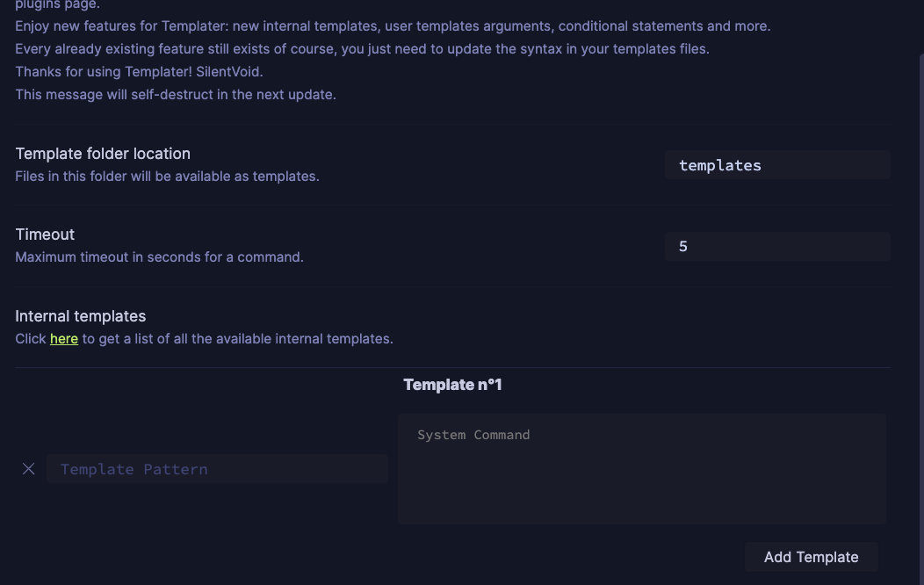Open the internal templates list via here link
924x585 pixels.
[x=63, y=338]
